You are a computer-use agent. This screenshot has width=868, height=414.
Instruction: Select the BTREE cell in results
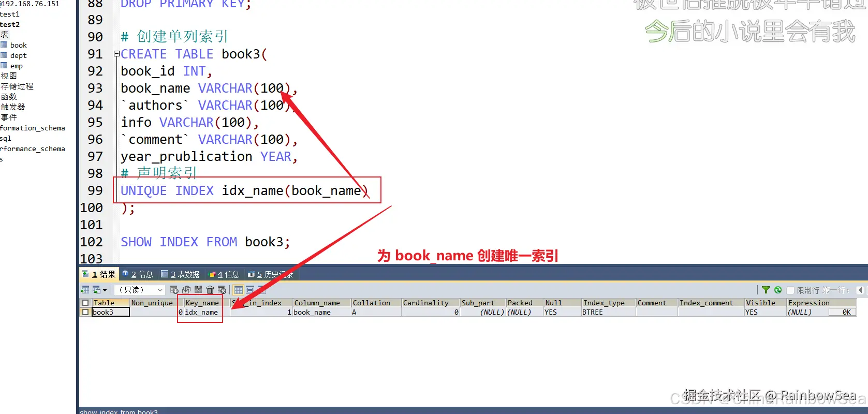(x=609, y=312)
